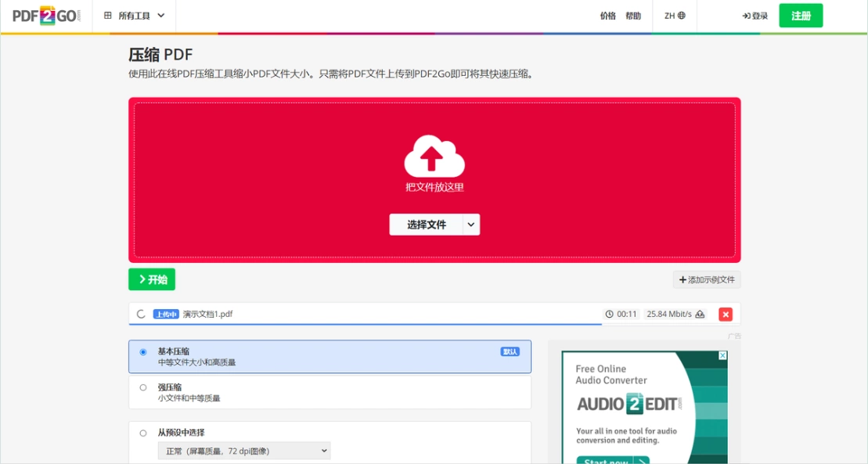Select the 基本压缩 radio option
The width and height of the screenshot is (868, 464).
pyautogui.click(x=143, y=352)
